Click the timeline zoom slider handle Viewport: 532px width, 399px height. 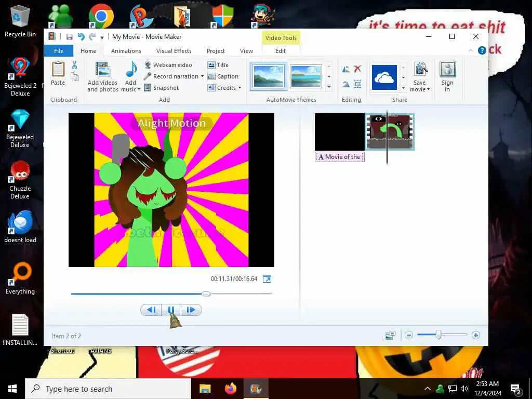click(438, 335)
